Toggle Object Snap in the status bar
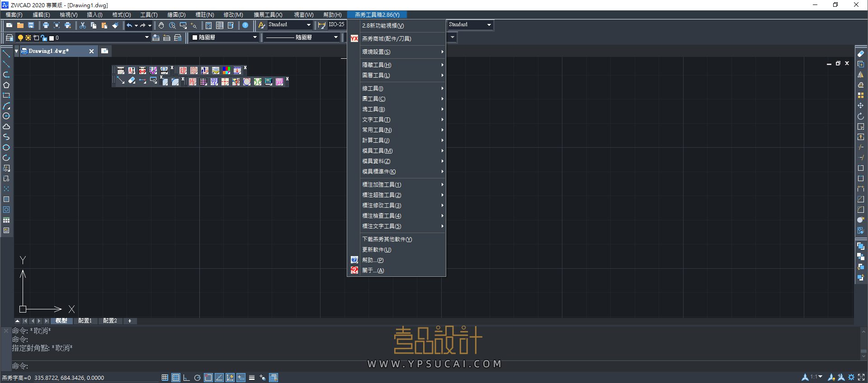The image size is (868, 383). coord(208,378)
